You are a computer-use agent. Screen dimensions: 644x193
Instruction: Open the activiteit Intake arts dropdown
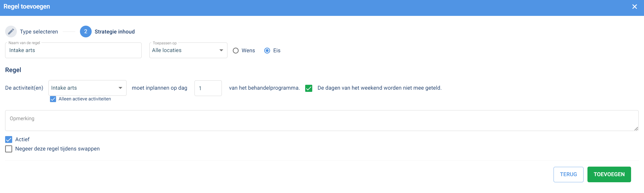(x=87, y=88)
